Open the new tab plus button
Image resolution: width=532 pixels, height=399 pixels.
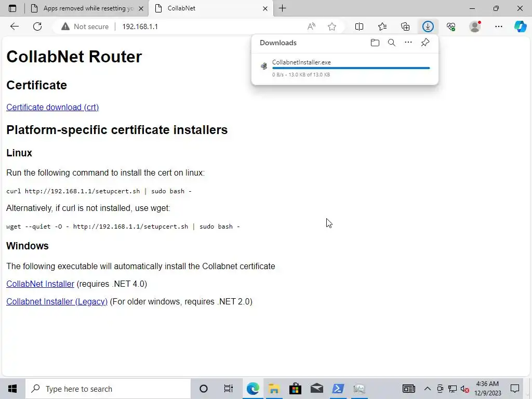282,8
